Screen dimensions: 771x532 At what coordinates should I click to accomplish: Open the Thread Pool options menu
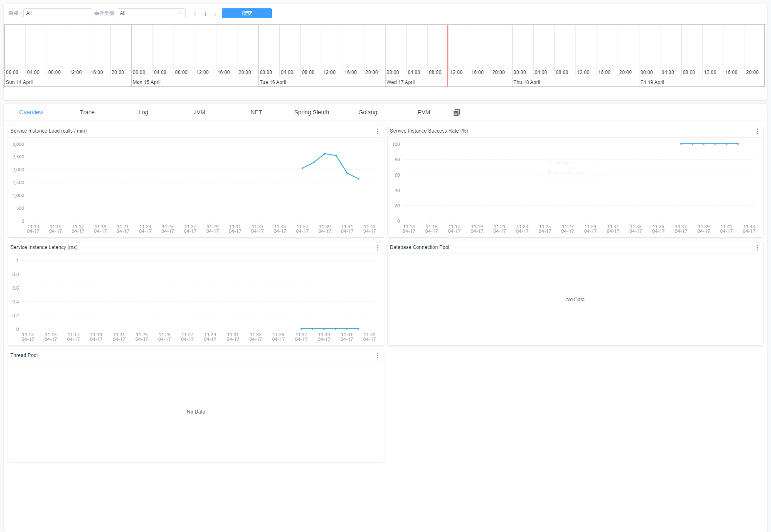(x=377, y=356)
